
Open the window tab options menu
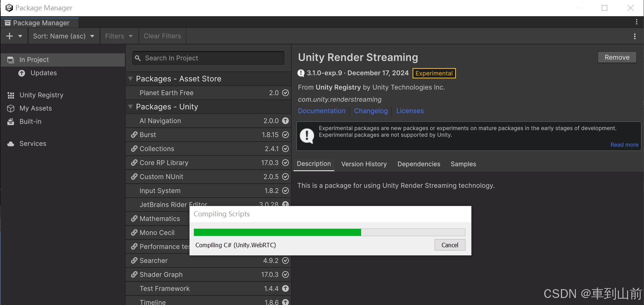tap(636, 22)
